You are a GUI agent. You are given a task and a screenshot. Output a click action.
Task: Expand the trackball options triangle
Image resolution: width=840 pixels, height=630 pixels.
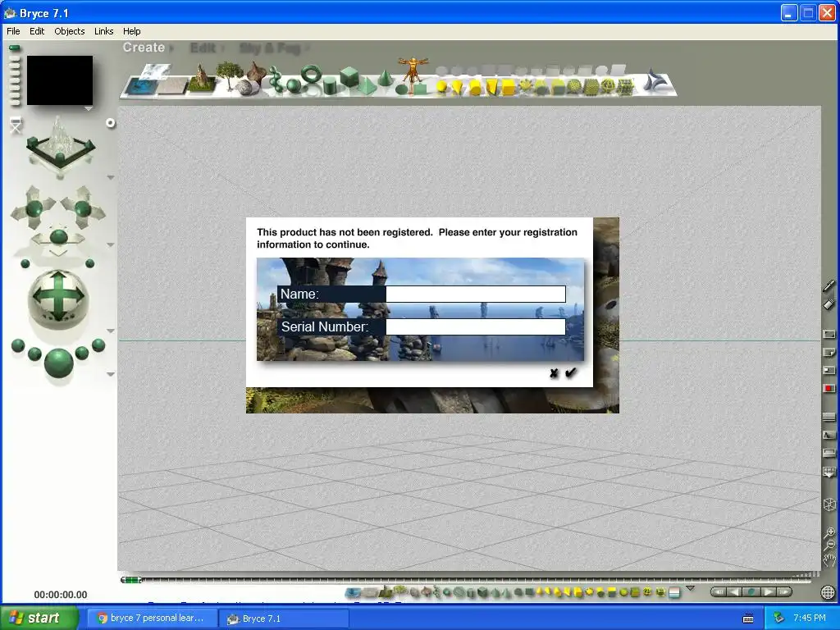point(111,331)
